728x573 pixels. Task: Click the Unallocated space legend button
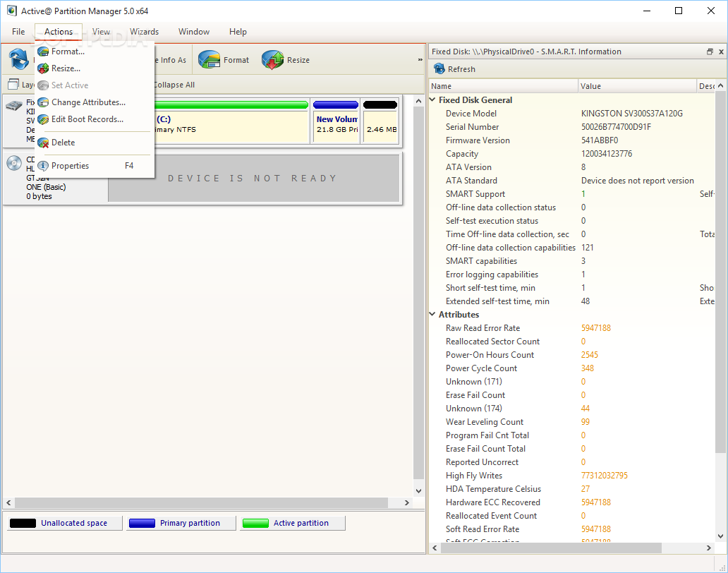pos(65,523)
